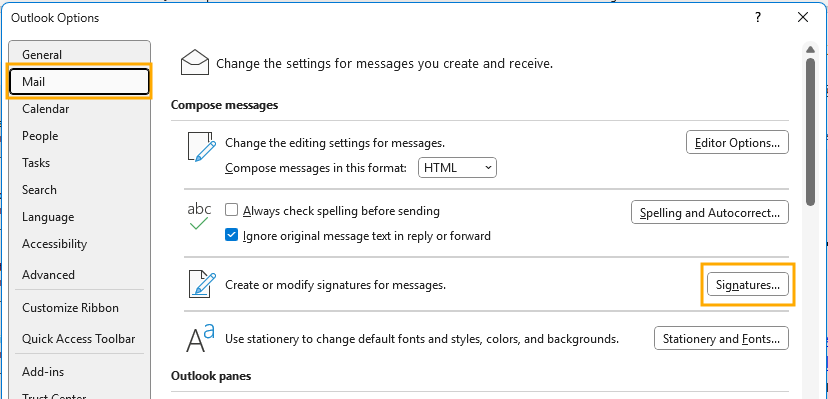Viewport: 828px width, 399px height.
Task: Click the Editor Options button
Action: 737,142
